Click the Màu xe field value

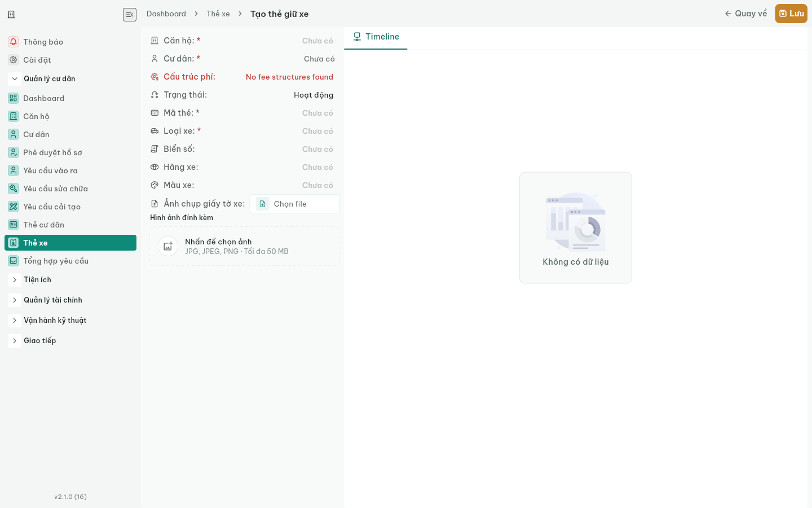[317, 185]
